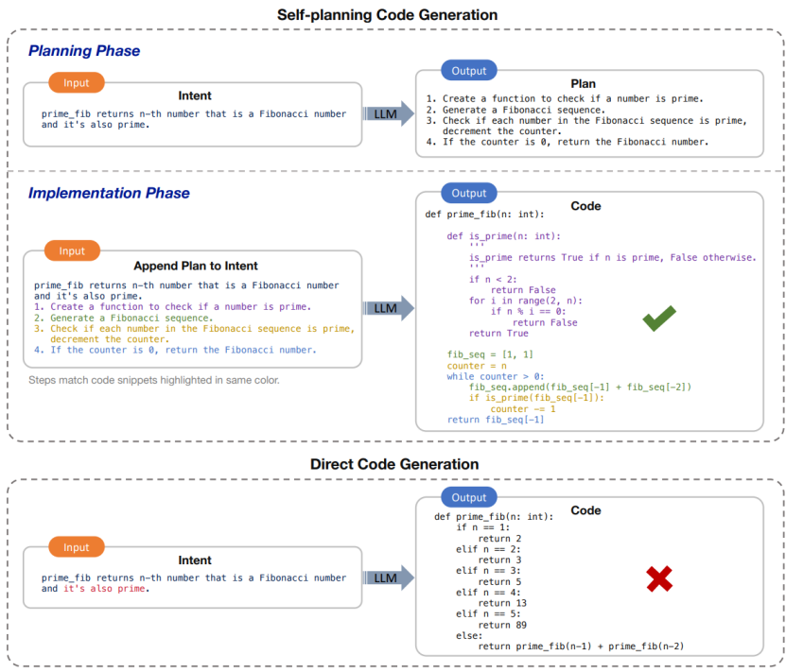Click the 'Intent' heading in the Planning Phase box
Screen dimensions: 786x672
pyautogui.click(x=195, y=95)
